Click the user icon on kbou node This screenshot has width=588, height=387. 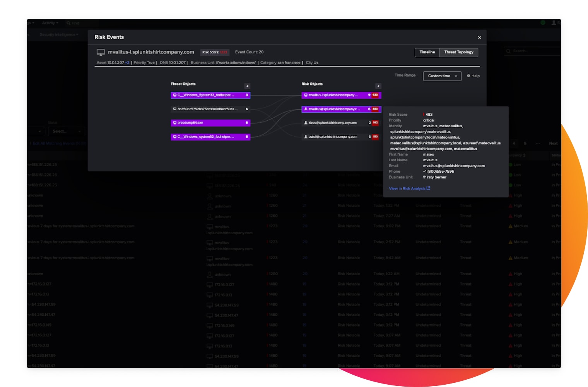pyautogui.click(x=306, y=123)
